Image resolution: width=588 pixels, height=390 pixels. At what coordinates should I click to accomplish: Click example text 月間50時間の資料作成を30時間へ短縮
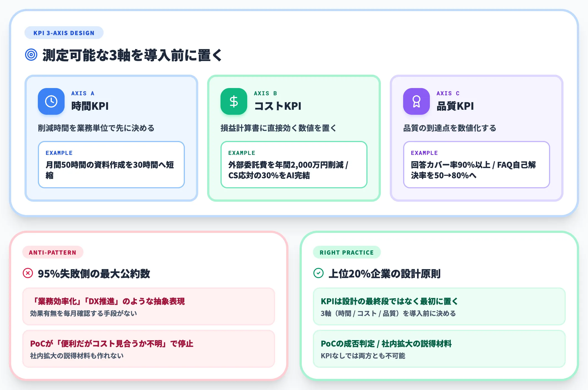110,170
